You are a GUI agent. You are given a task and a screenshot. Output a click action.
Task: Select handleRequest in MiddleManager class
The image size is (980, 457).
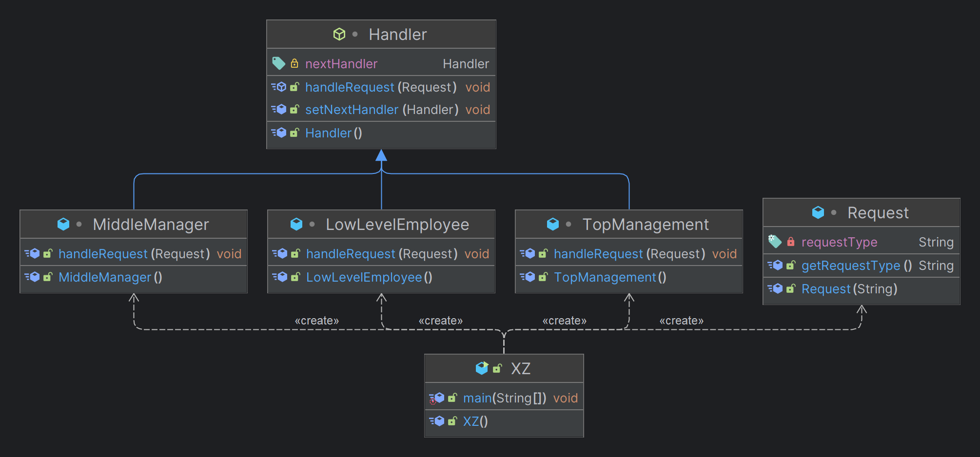tap(134, 254)
